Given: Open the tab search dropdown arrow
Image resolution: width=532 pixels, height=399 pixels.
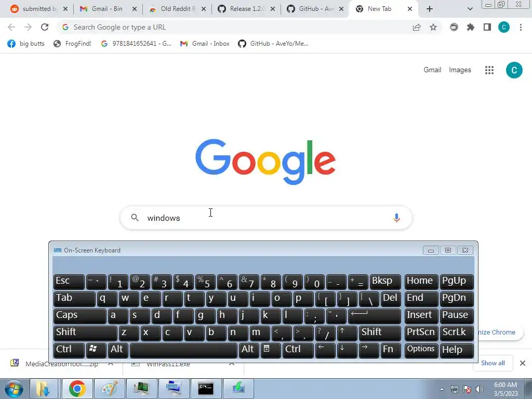Looking at the screenshot, I should pyautogui.click(x=470, y=9).
